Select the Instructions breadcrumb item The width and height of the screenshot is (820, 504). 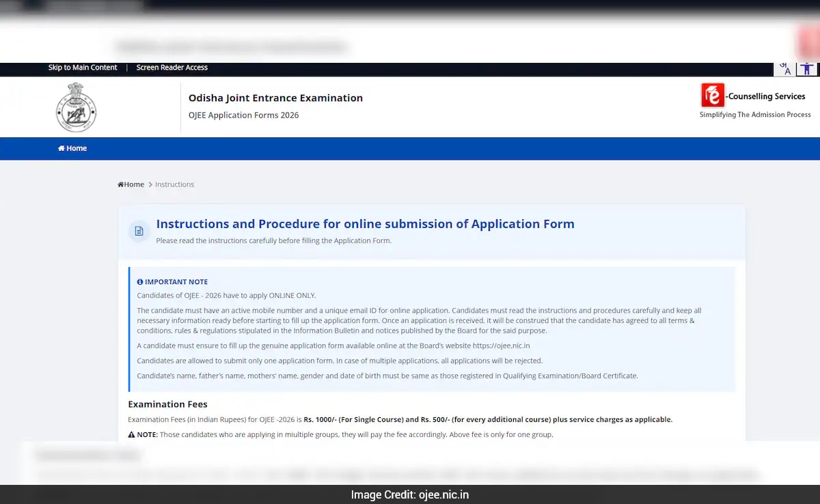point(174,184)
